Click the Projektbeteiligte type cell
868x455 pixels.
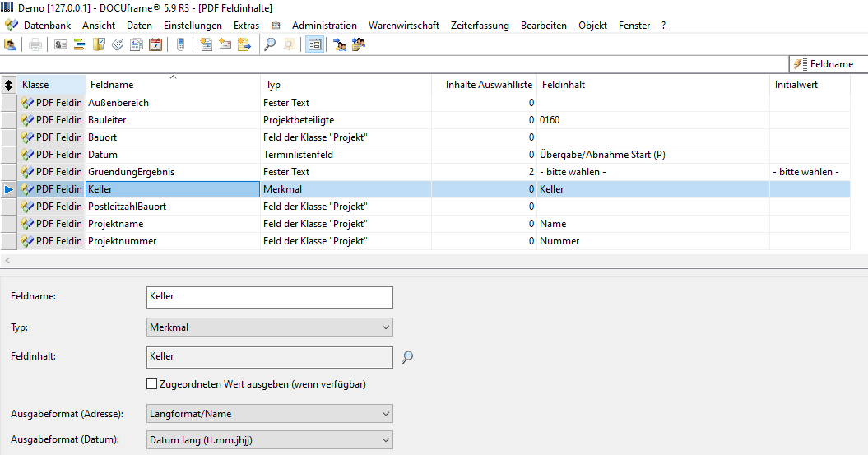coord(346,120)
